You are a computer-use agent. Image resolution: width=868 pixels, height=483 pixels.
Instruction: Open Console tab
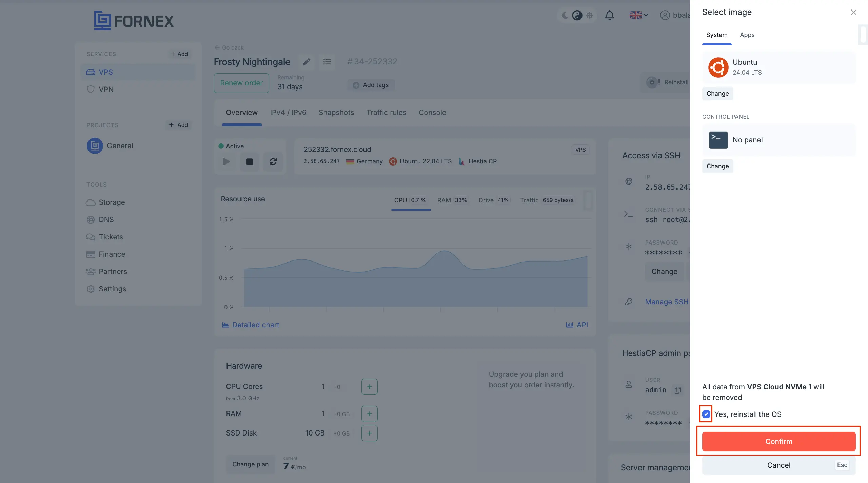432,113
